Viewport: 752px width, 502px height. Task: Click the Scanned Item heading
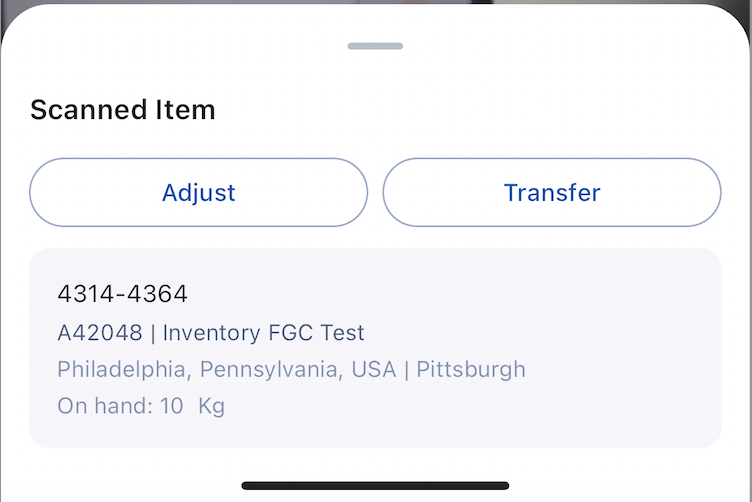tap(122, 110)
